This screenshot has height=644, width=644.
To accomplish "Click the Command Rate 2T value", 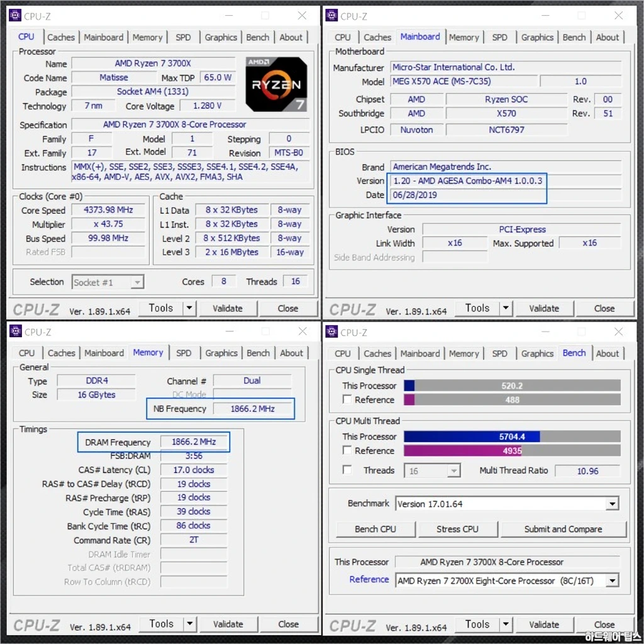I will point(194,539).
